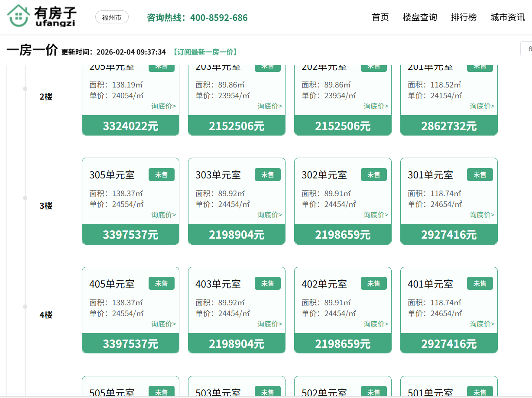532x398 pixels.
Task: Open 楼盘查询 menu item
Action: pos(419,17)
